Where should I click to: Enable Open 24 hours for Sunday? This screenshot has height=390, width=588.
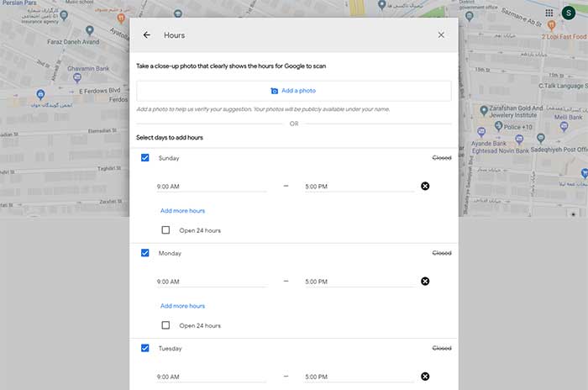[x=165, y=230]
